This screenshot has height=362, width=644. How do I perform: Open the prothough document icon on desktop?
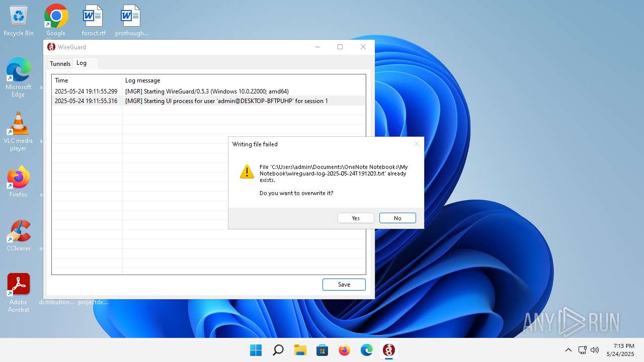(131, 21)
